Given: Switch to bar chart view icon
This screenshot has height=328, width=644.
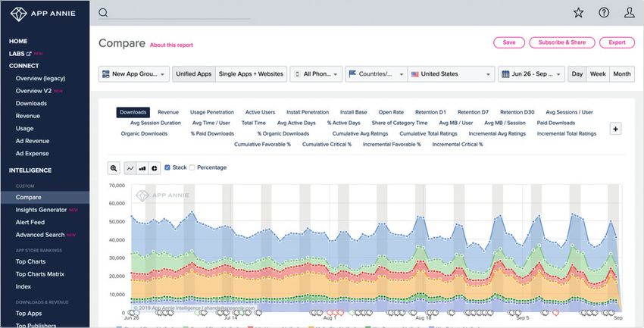Looking at the screenshot, I should coord(142,168).
